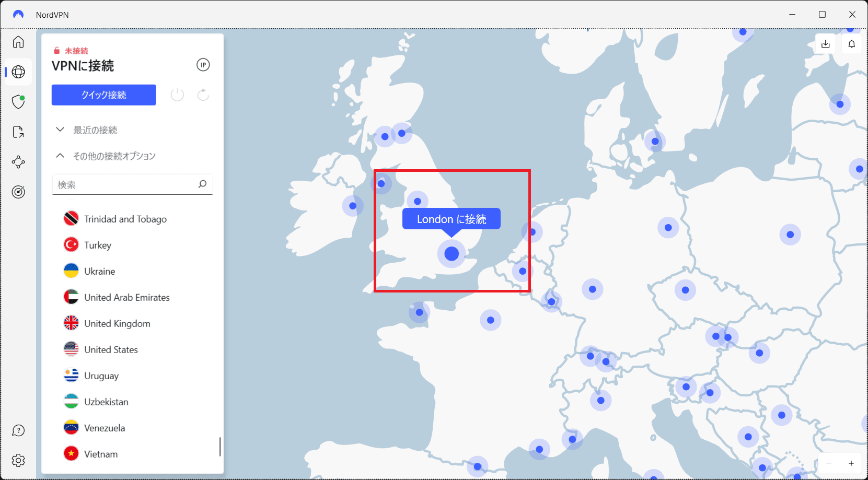
Task: Open the Dark Web Monitor target icon
Action: point(18,192)
